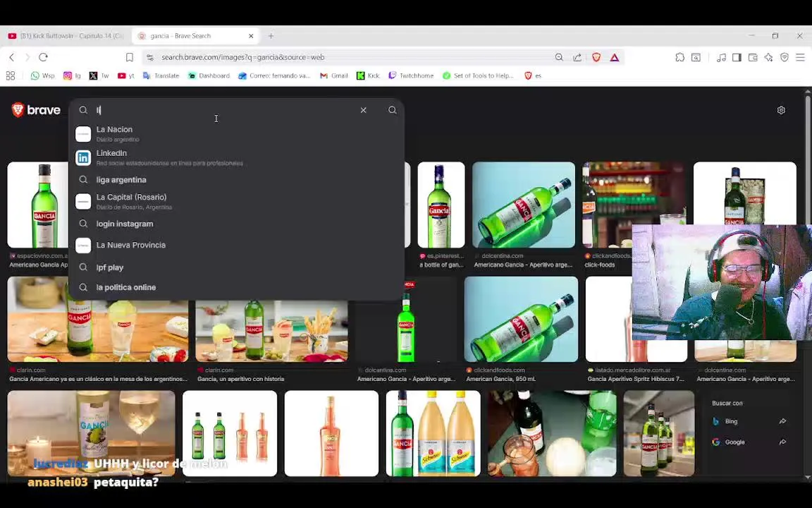Share to Google using its arrow icon
Image resolution: width=812 pixels, height=508 pixels.
782,442
